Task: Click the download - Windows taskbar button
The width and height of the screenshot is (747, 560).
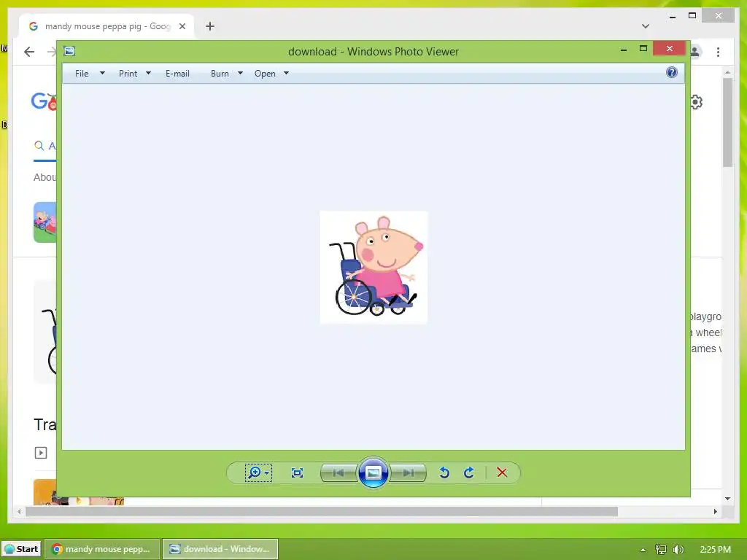Action: click(220, 549)
